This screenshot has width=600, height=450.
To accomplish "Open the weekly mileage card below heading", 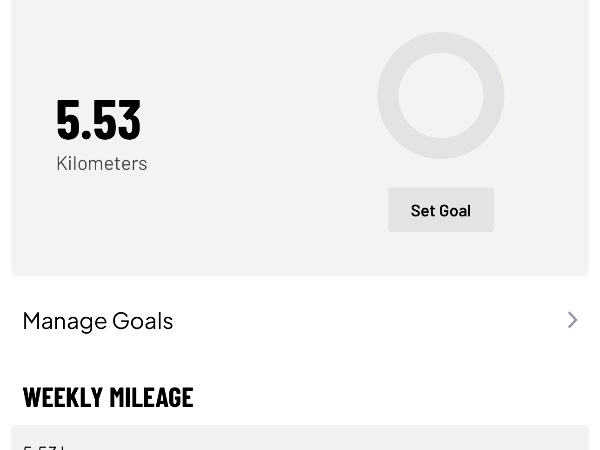I will [x=300, y=438].
